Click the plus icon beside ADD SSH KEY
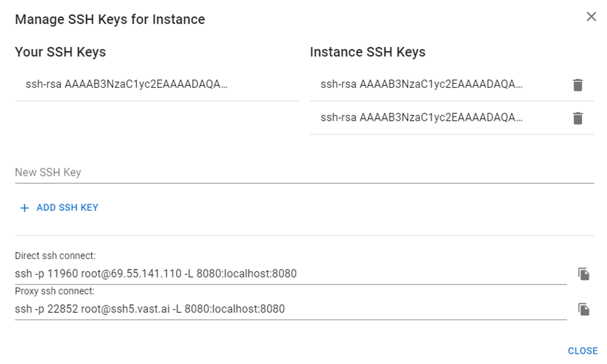Viewport: 607px width, 364px height. tap(24, 208)
